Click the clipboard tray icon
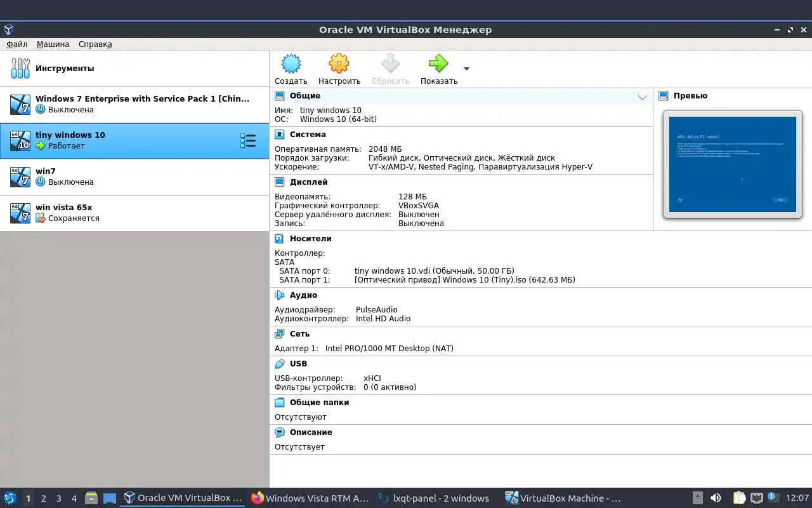The image size is (812, 508). click(739, 498)
